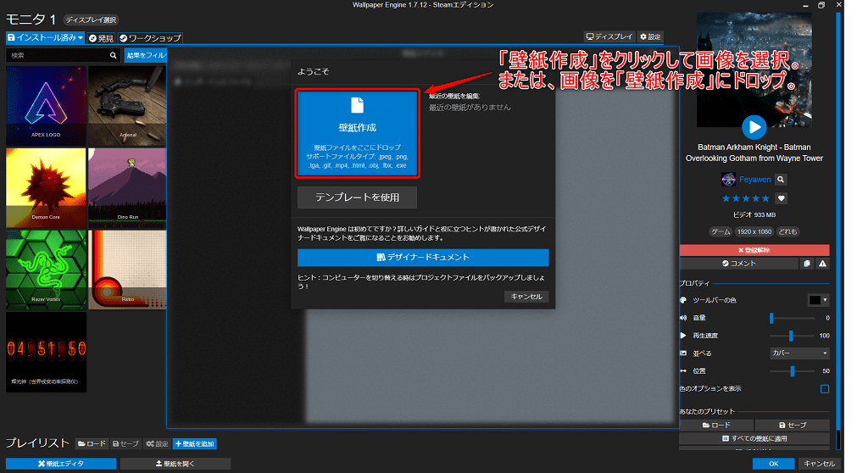Click the ビデオ 933 MB text

pos(754,215)
